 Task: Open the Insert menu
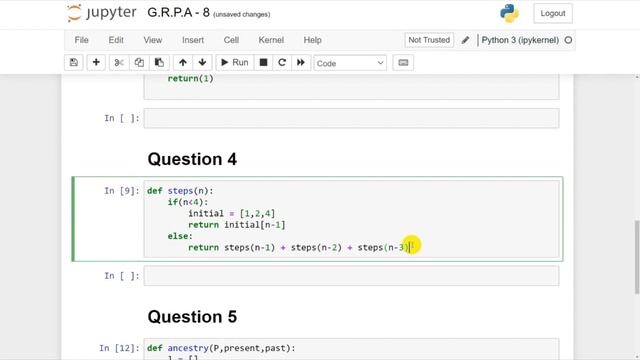pyautogui.click(x=193, y=40)
